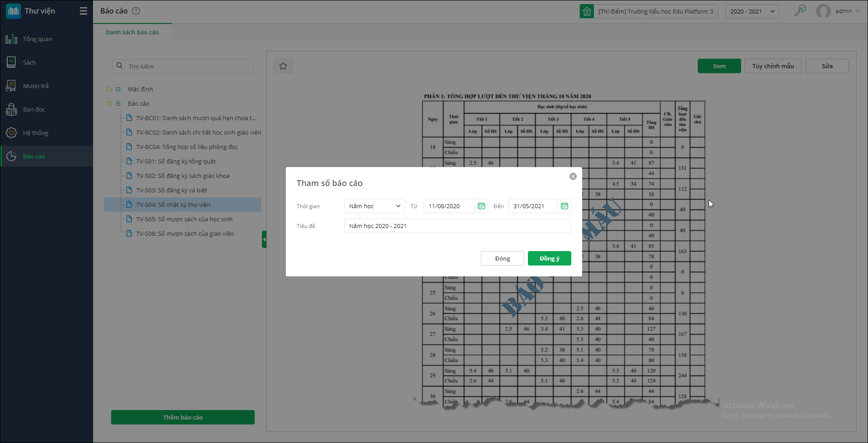Click the Mặc định folder icon

coord(109,89)
